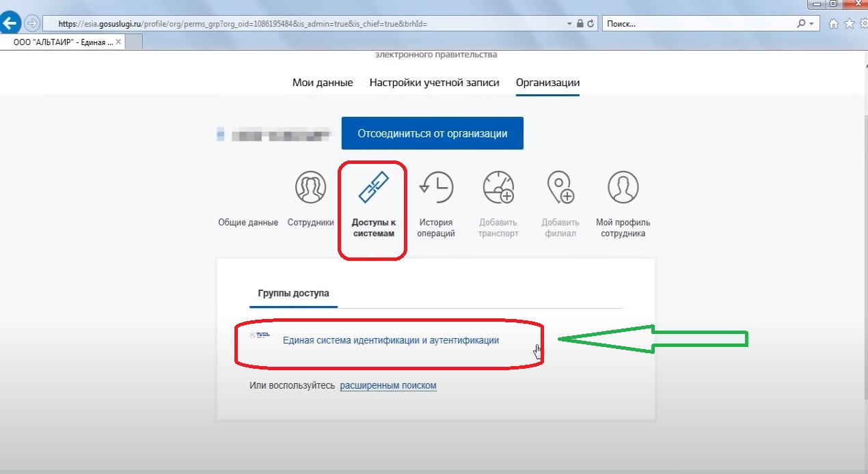Viewport: 868px width, 474px height.
Task: Switch to Мои данные tab
Action: click(323, 83)
